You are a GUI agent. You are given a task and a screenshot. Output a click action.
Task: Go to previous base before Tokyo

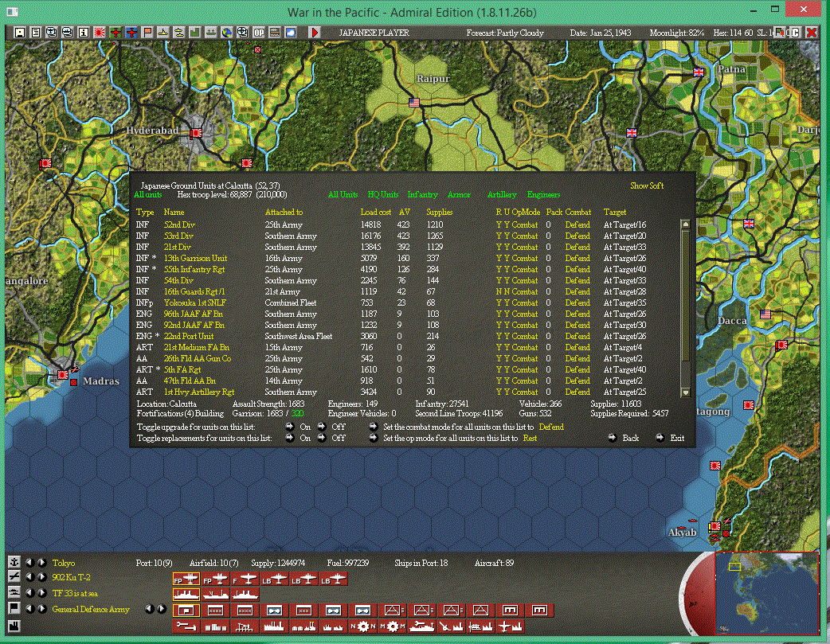tap(29, 563)
